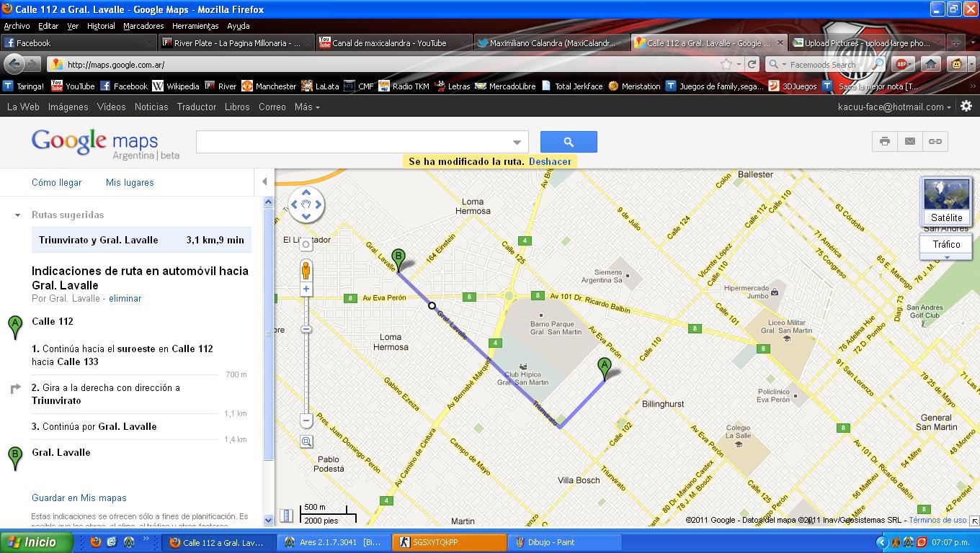Click the zoom slider handle

pos(306,329)
